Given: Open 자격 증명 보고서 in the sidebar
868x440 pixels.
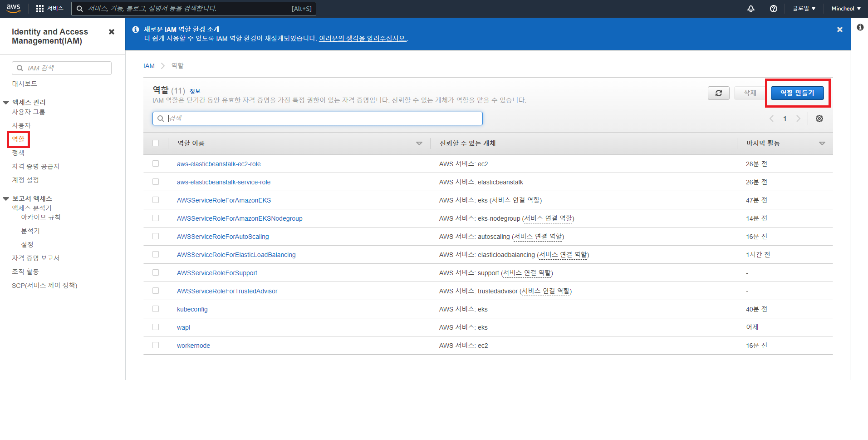Looking at the screenshot, I should [36, 258].
